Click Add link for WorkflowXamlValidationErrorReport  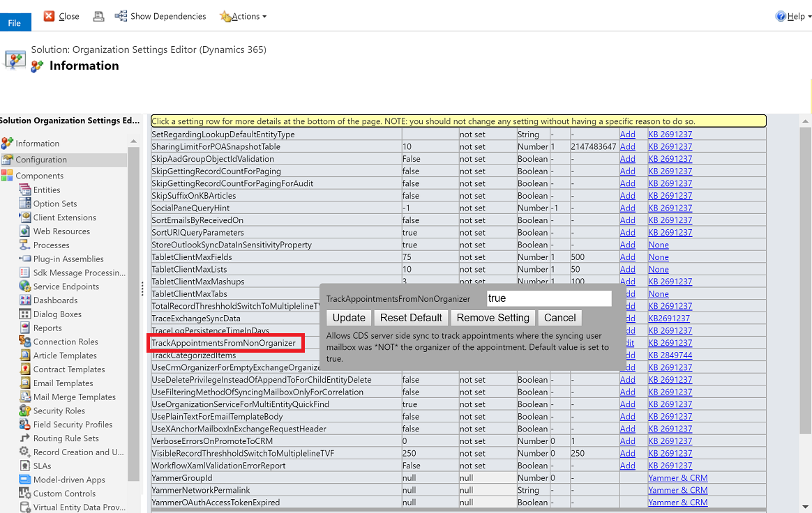[x=628, y=466]
